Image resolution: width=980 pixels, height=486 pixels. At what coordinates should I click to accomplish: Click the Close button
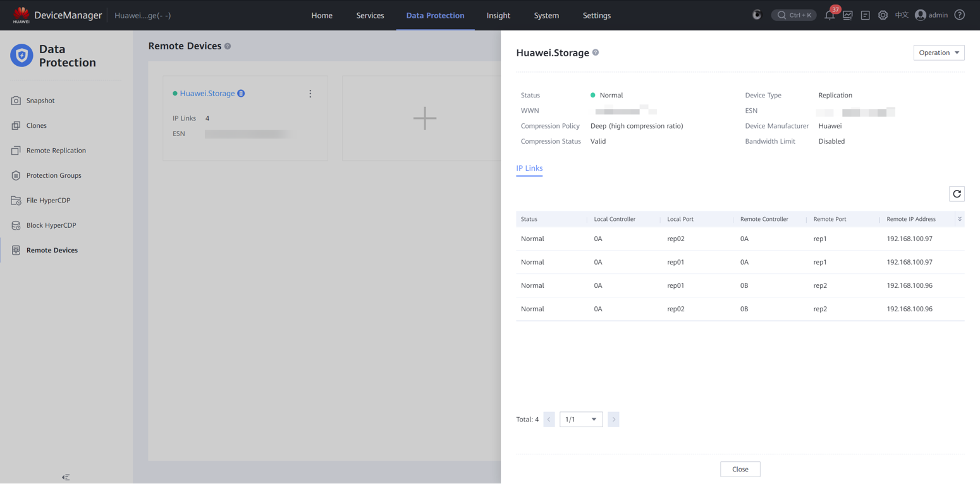click(x=740, y=469)
